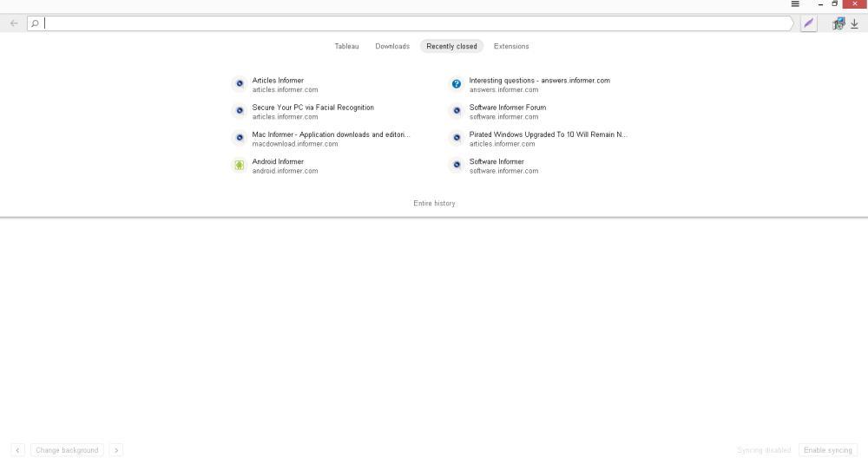Click the favicon beside the 'Software Informer' entry
This screenshot has width=868, height=464.
[457, 165]
